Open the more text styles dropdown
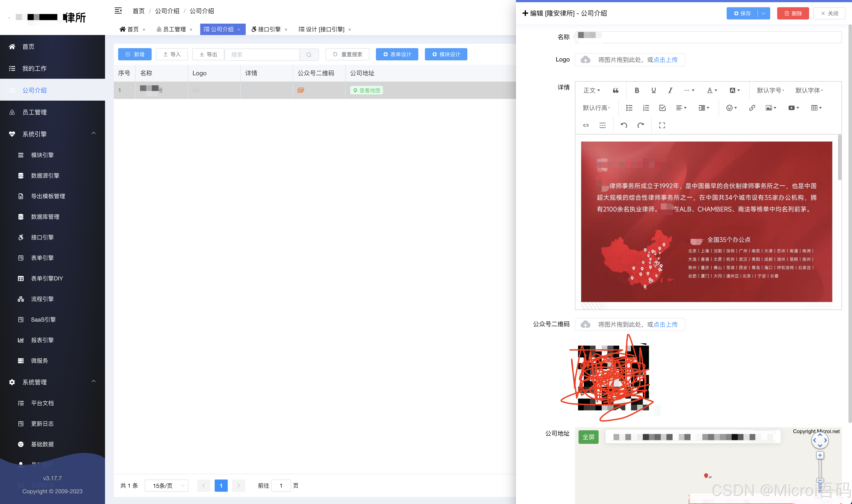This screenshot has width=852, height=504. click(x=689, y=90)
